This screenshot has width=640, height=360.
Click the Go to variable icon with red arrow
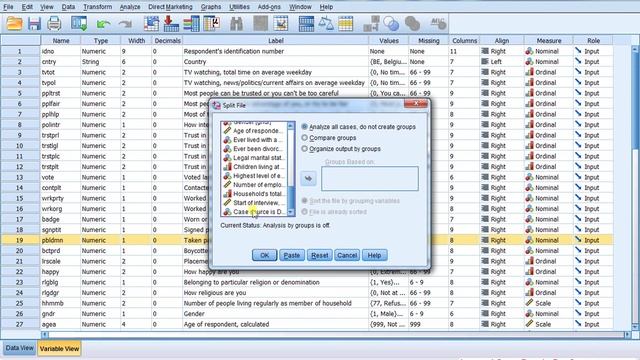click(x=171, y=24)
